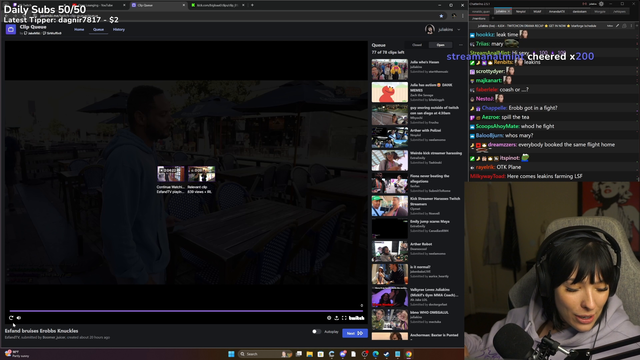
Task: Open the weather widget on the taskbar
Action: 16,353
